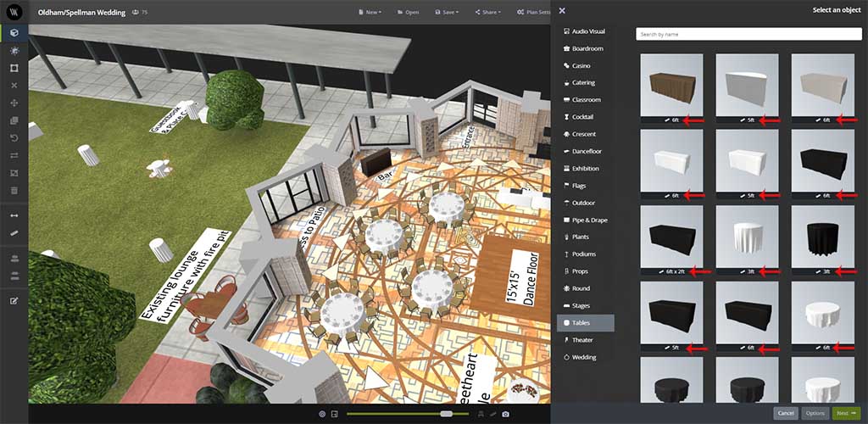
Task: Click the trash delete icon in left toolbar
Action: (x=14, y=190)
